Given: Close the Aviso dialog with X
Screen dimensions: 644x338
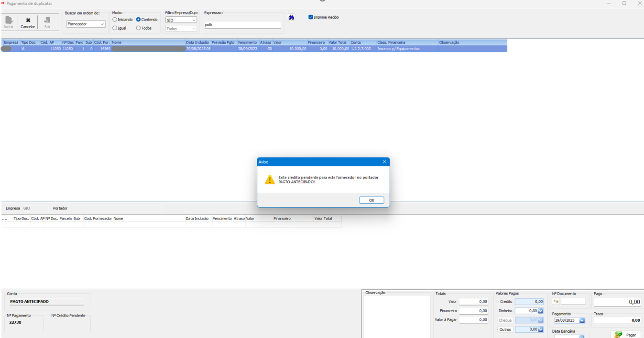Looking at the screenshot, I should 384,162.
